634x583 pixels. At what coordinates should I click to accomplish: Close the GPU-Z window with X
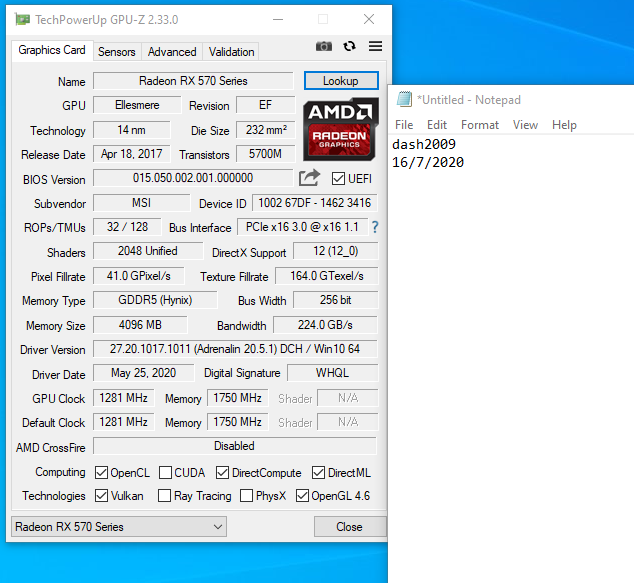tap(368, 19)
